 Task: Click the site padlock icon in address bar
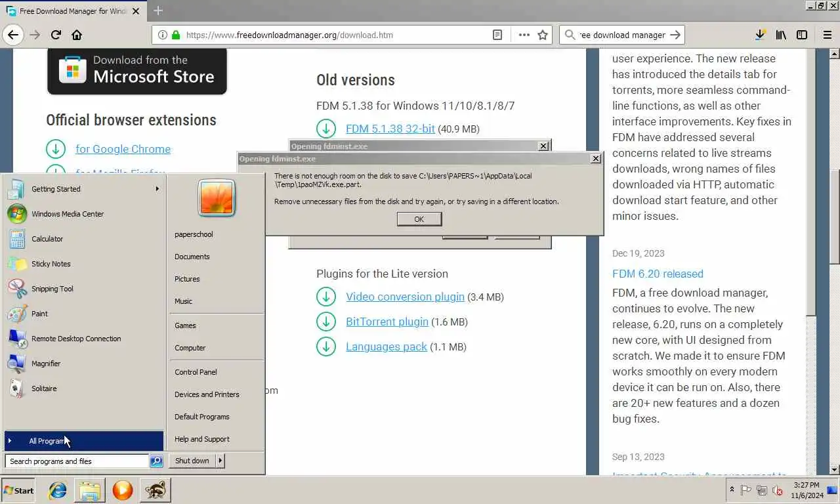point(176,35)
